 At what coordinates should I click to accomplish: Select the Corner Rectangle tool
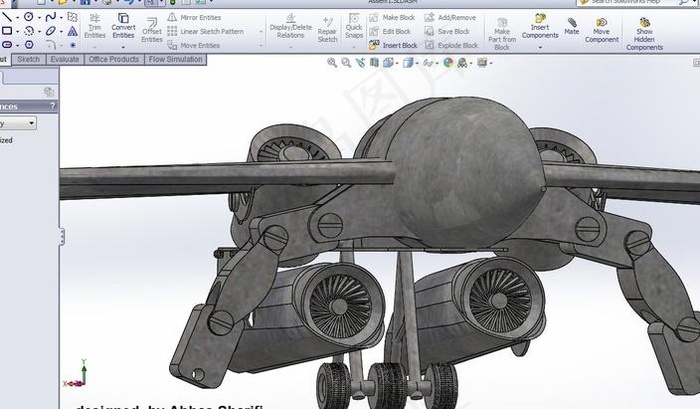pos(7,31)
